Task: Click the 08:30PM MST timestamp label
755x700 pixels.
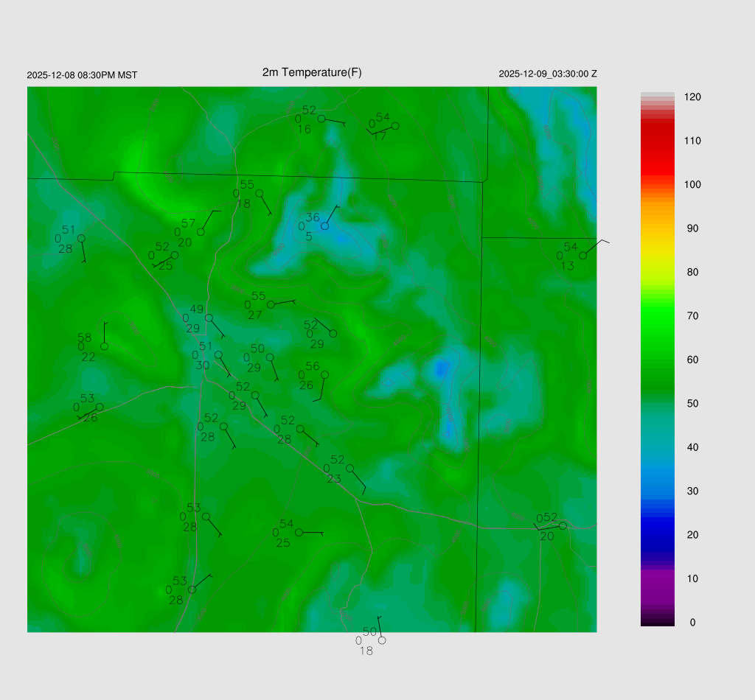Action: (82, 75)
